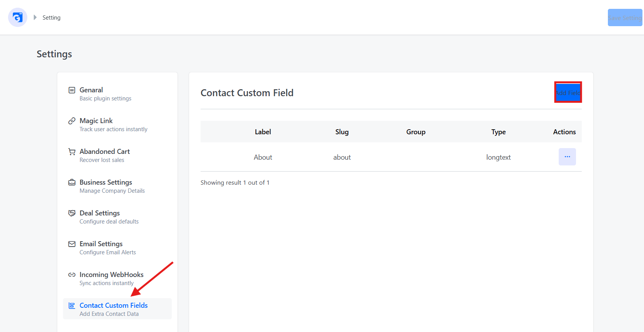Click the Magic Link chain icon

pyautogui.click(x=72, y=121)
